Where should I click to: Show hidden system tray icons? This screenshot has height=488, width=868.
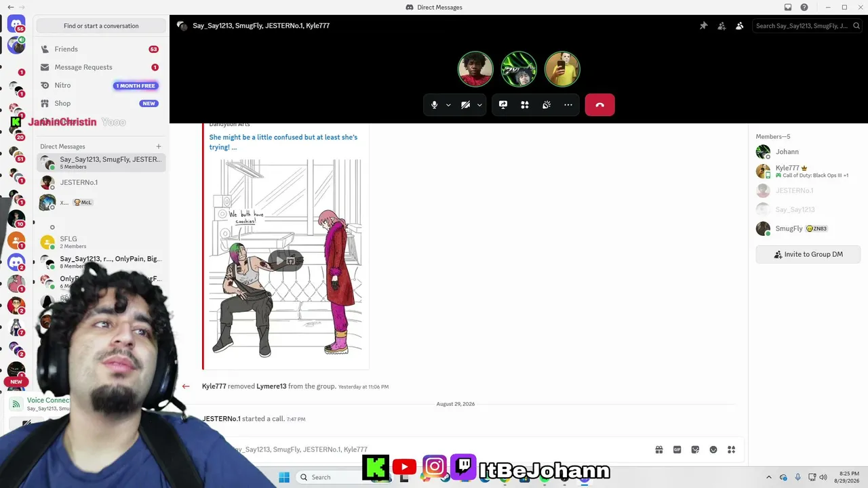768,477
